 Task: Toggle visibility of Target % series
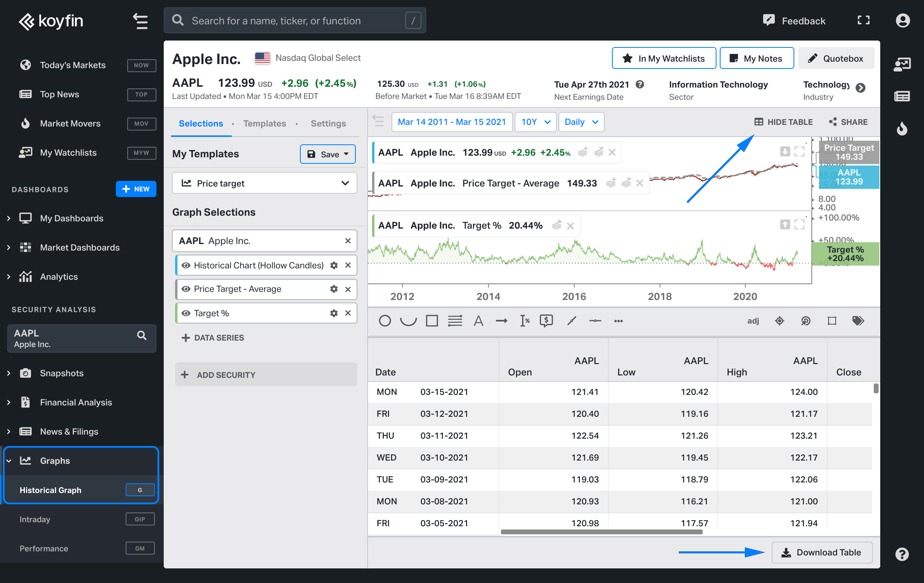click(186, 313)
